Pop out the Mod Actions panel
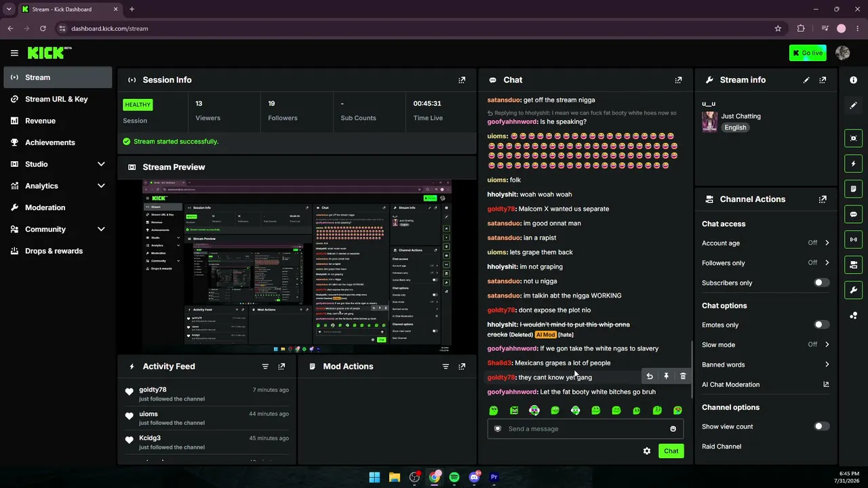Image resolution: width=868 pixels, height=488 pixels. 462,367
